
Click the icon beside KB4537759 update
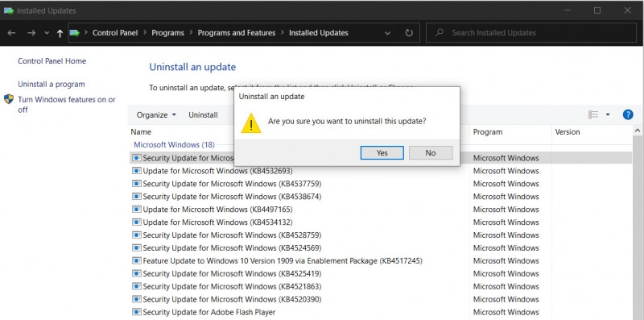tap(137, 184)
